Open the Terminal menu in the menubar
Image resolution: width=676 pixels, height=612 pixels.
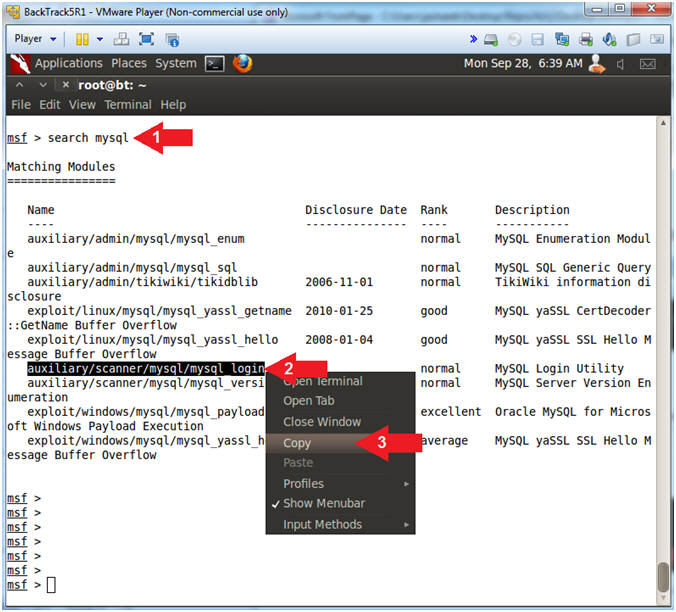[x=128, y=105]
